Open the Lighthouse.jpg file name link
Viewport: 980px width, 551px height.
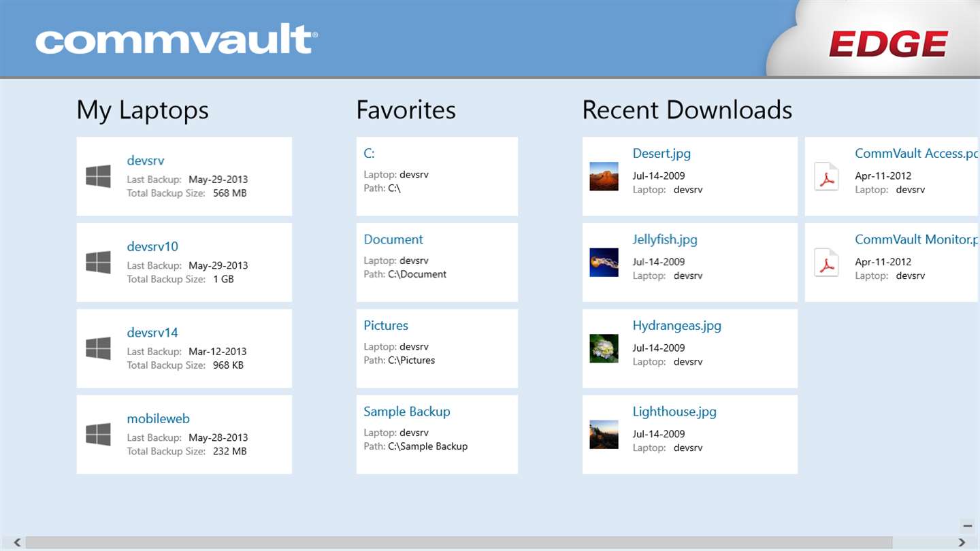(674, 412)
